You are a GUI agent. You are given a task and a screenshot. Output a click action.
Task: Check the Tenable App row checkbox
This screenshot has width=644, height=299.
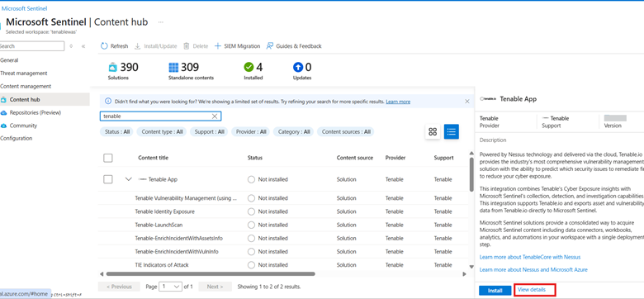click(x=108, y=179)
